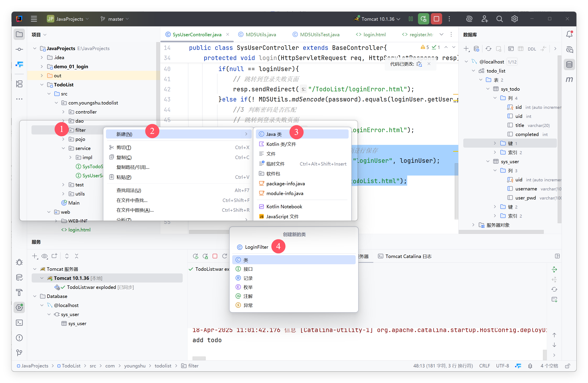Click the LoginFilter class name field
588x383 pixels.
[293, 247]
